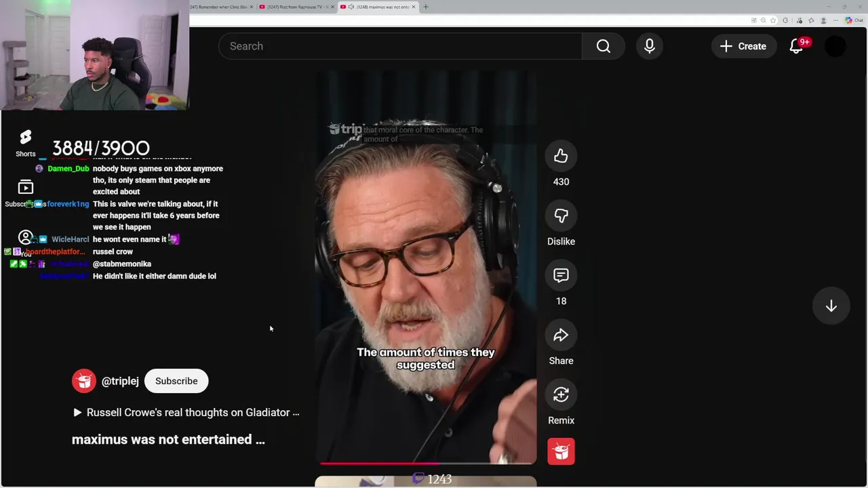
Task: Open browser extensions icon
Action: click(x=785, y=20)
